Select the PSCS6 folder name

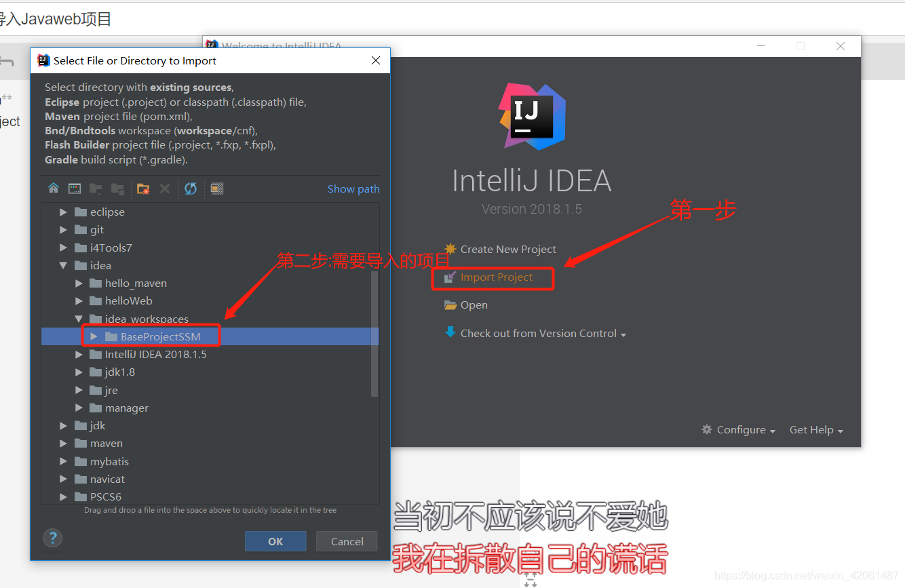[106, 496]
